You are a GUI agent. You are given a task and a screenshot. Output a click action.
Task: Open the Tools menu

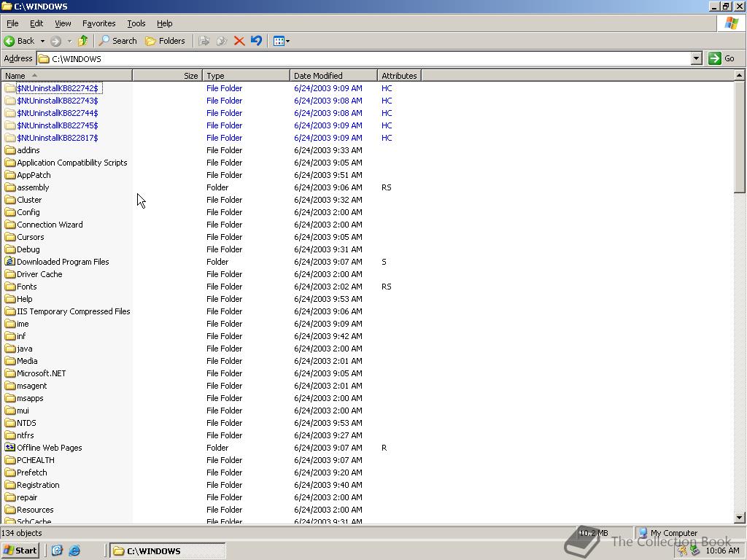[x=136, y=23]
